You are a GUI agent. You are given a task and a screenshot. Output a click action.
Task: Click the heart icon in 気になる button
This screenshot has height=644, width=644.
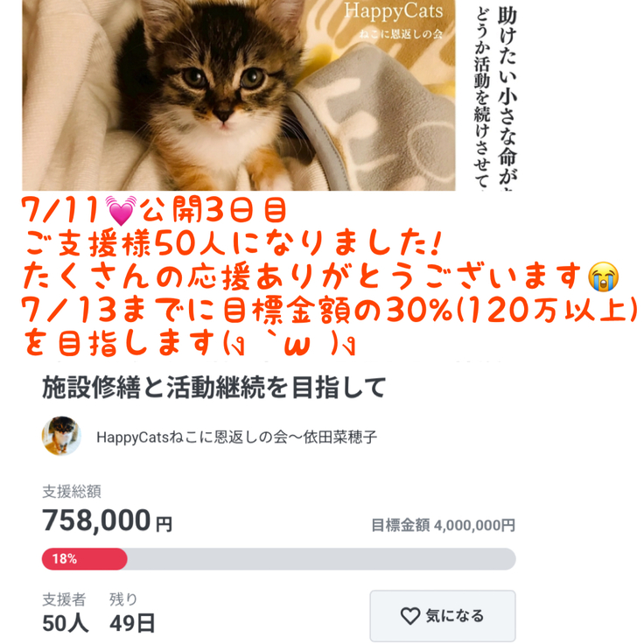point(410,616)
